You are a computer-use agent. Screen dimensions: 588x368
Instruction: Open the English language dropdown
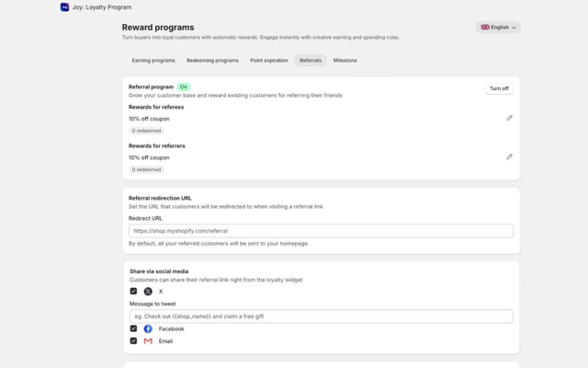[x=498, y=28]
